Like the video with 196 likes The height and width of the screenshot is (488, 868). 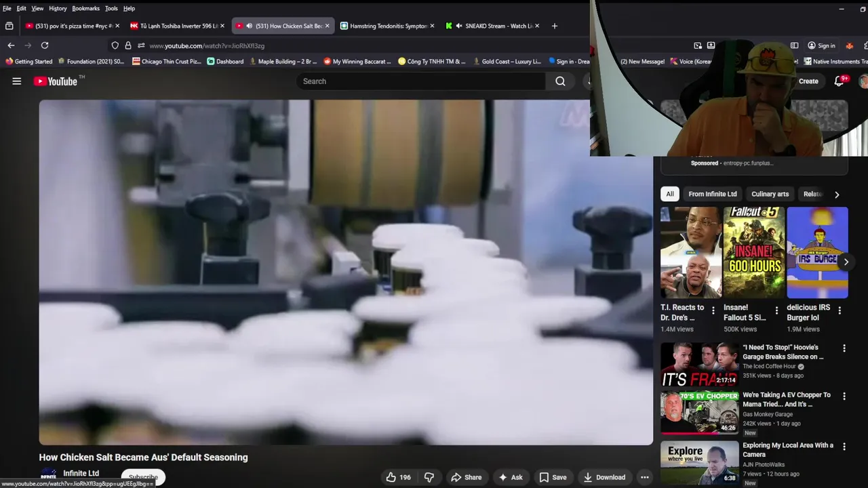click(399, 477)
